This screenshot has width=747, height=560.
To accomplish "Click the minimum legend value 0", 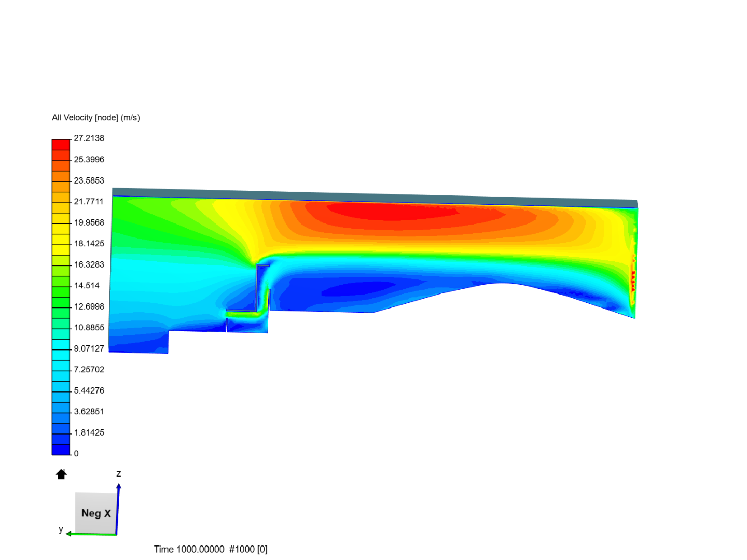I will pos(76,453).
